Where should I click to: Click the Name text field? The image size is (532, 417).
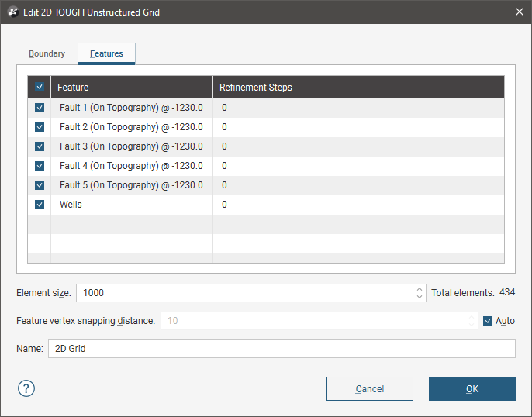click(281, 349)
